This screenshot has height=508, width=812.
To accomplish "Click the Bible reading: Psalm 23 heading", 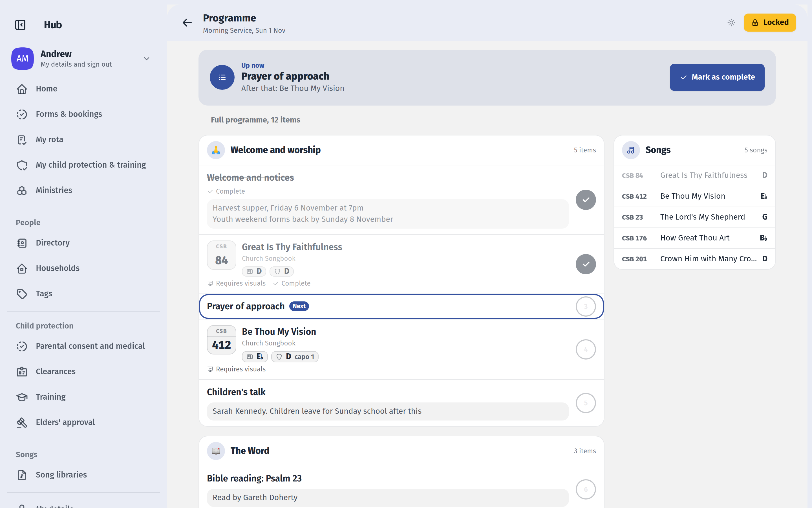I will pyautogui.click(x=254, y=478).
